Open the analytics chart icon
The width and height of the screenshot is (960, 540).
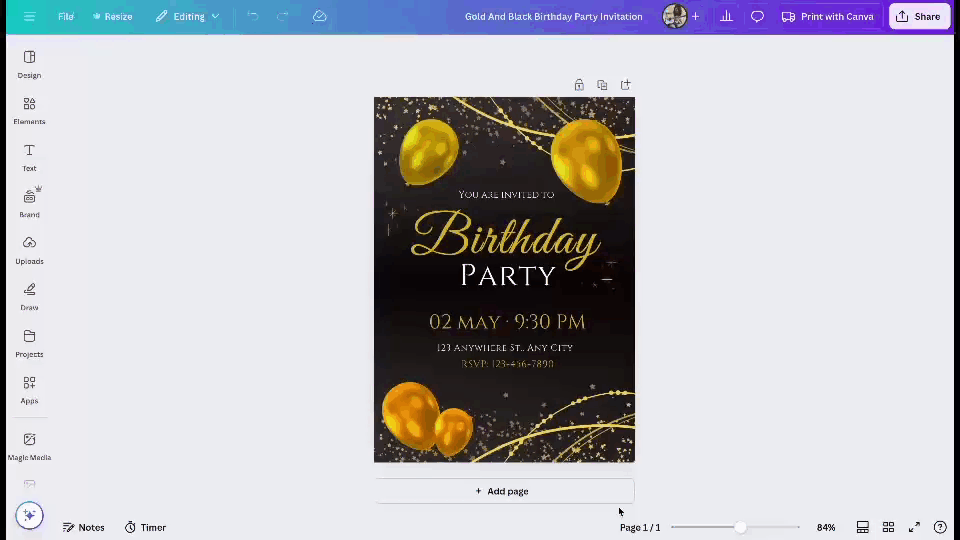click(726, 17)
